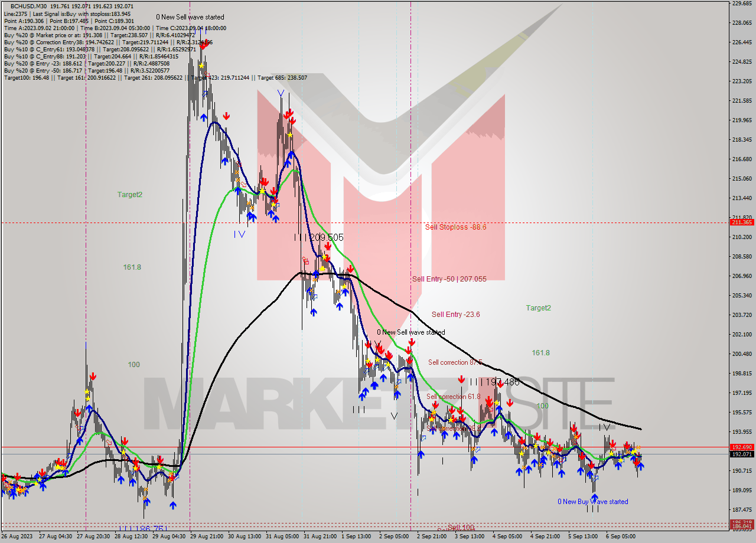
Task: Click the black 192.071 current price tag
Action: click(742, 454)
